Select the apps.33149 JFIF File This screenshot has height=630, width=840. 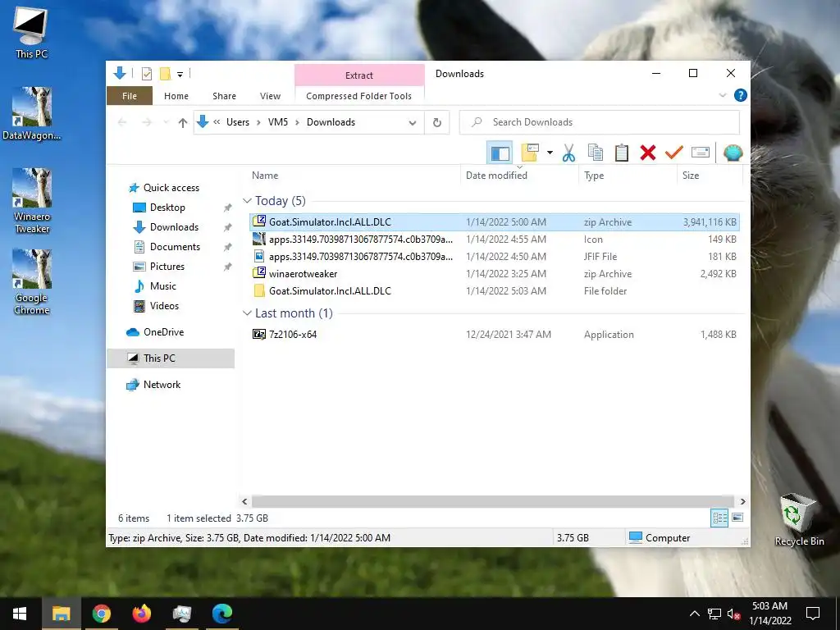(x=495, y=256)
